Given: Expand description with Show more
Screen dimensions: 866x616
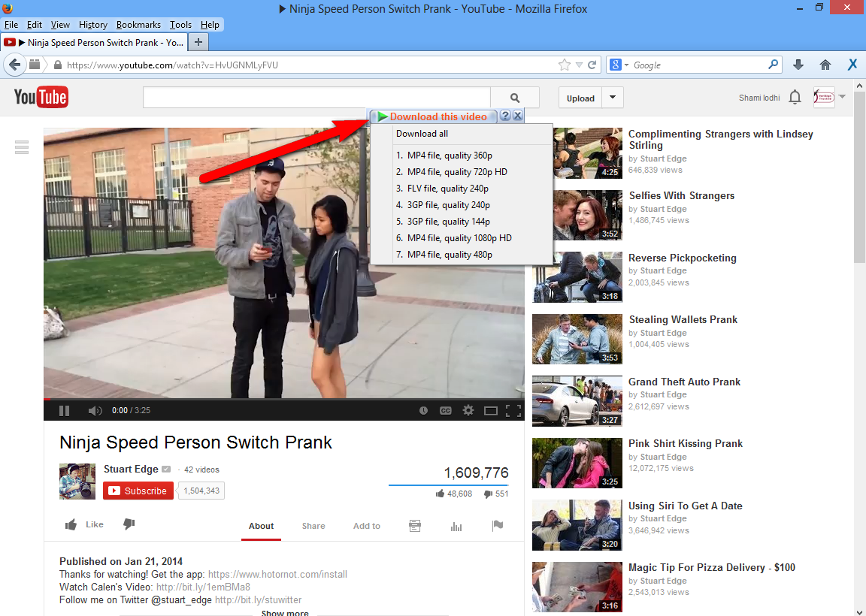Looking at the screenshot, I should pyautogui.click(x=285, y=612).
